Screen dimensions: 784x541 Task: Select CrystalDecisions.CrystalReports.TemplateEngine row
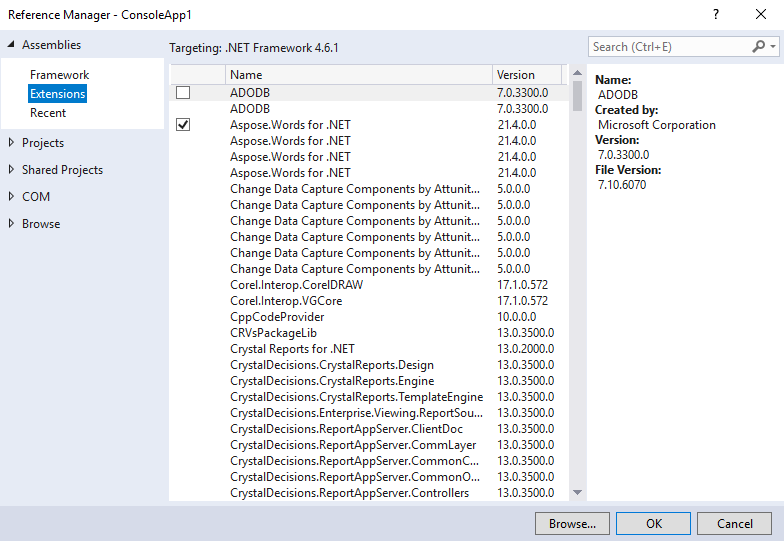368,396
